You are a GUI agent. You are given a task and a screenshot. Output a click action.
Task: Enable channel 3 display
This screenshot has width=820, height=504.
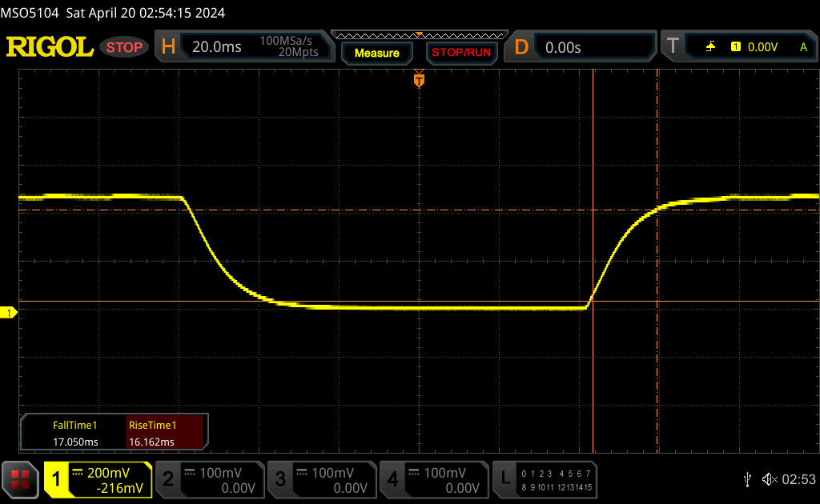(x=321, y=479)
